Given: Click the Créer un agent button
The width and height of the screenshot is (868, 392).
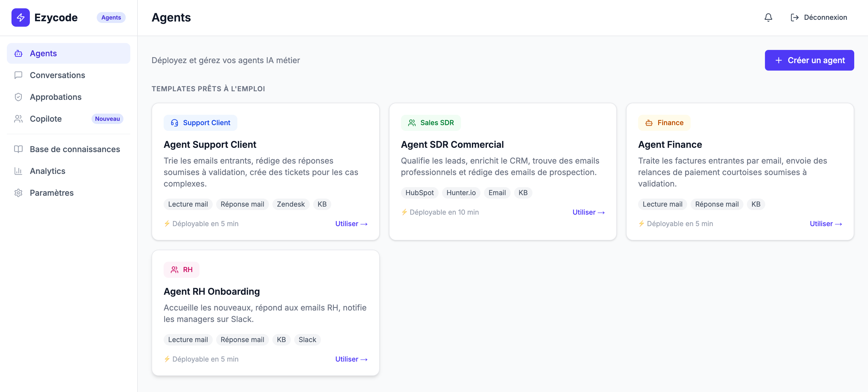Looking at the screenshot, I should point(809,60).
